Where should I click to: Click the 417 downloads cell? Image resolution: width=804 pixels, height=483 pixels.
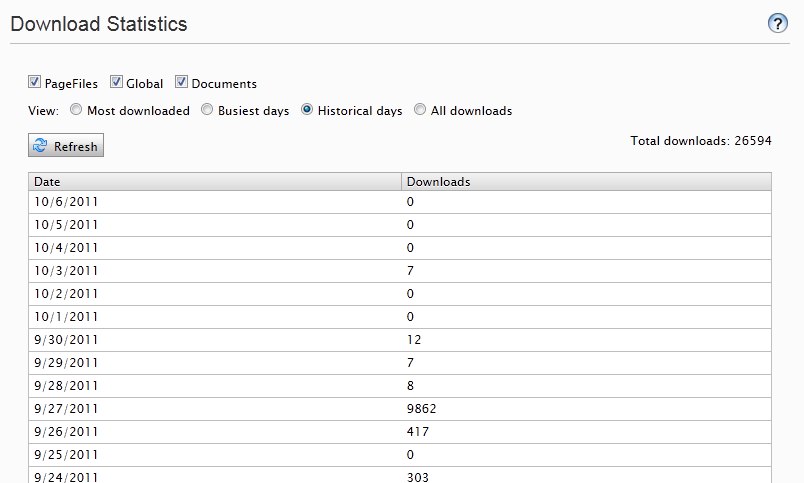[417, 431]
